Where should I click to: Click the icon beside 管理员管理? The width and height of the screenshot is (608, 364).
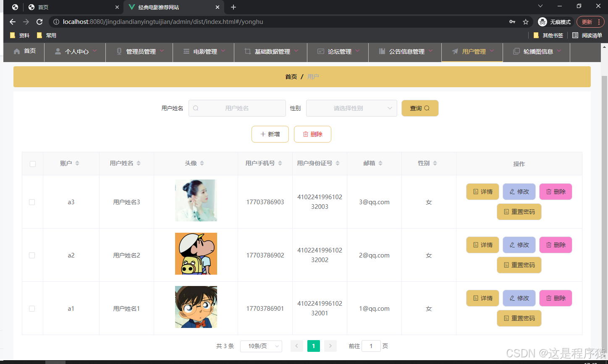(119, 51)
